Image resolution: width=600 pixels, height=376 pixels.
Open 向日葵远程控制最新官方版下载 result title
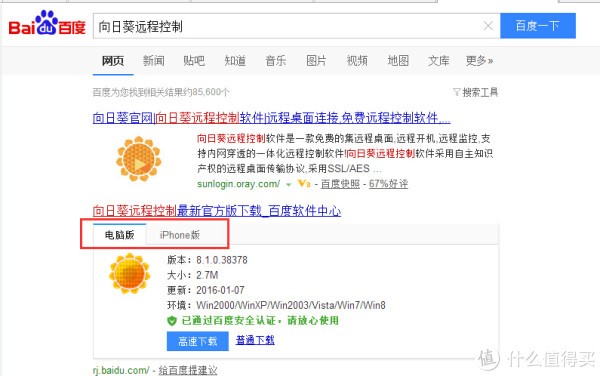point(217,211)
